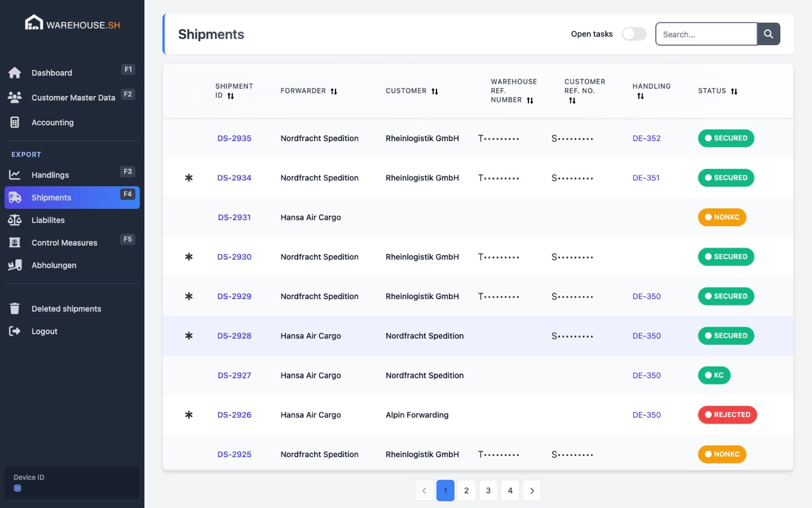This screenshot has width=812, height=508.
Task: Sort by Customer column
Action: coord(435,91)
